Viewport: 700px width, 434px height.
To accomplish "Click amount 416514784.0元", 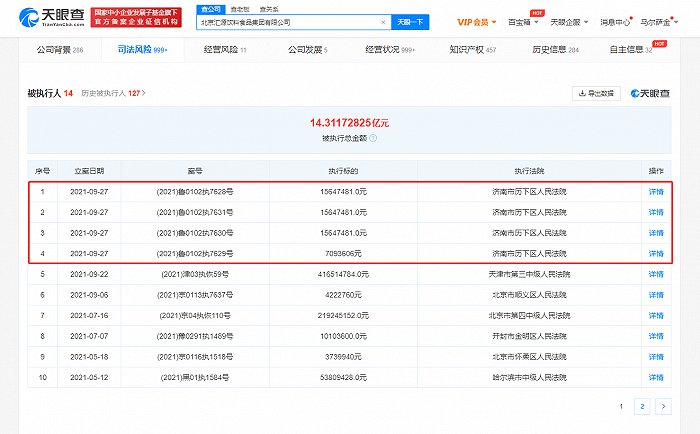I will click(x=343, y=274).
